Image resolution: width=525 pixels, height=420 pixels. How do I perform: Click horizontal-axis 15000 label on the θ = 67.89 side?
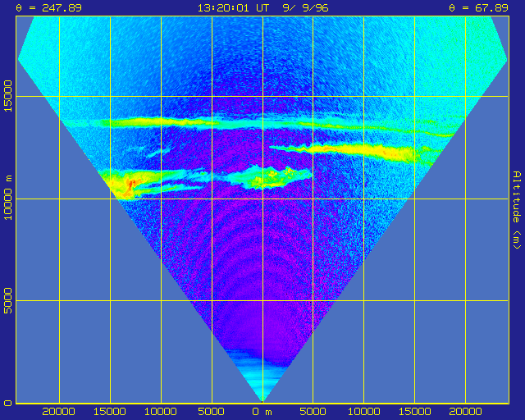point(414,412)
